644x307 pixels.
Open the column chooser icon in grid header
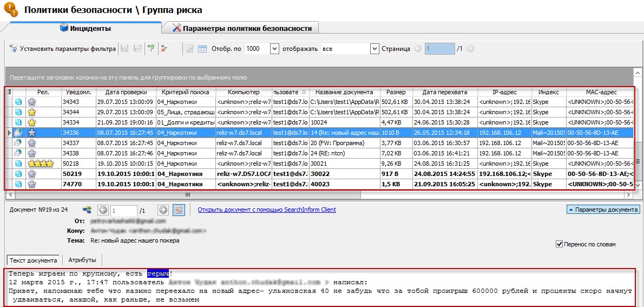(x=9, y=92)
